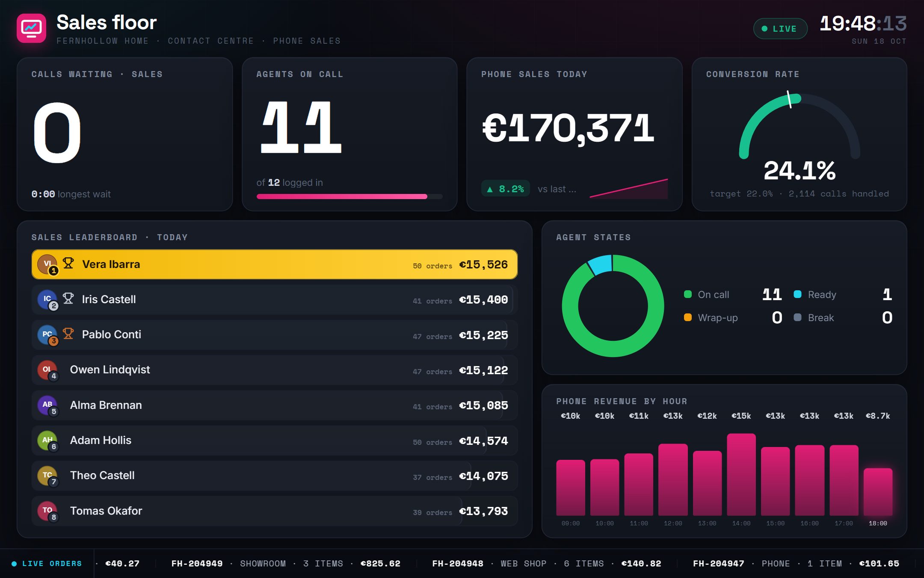This screenshot has height=578, width=924.
Task: Click '37 orders' in Theo Castell's row
Action: pos(432,477)
